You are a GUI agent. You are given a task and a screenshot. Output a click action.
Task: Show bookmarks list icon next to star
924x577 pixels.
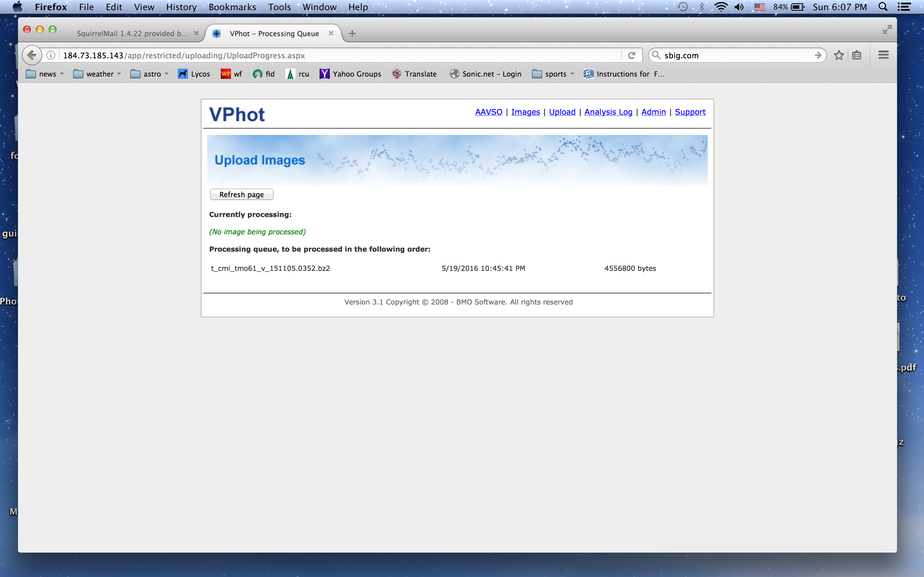coord(856,55)
